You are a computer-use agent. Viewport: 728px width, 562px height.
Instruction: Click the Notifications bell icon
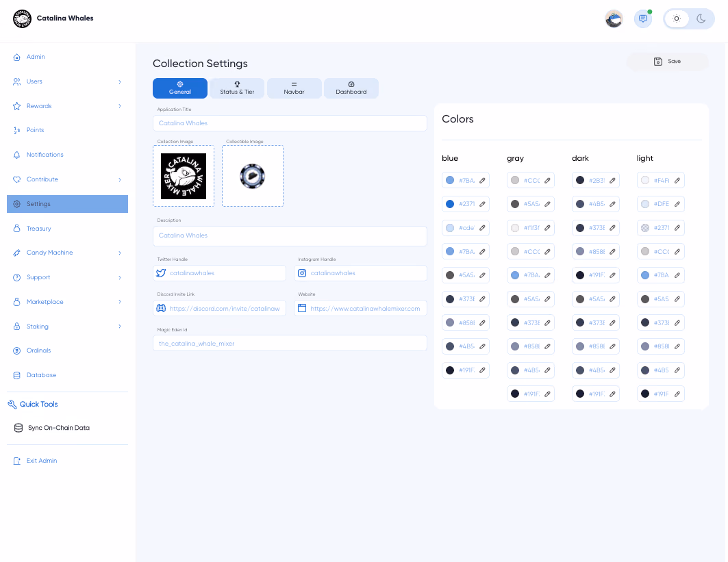(x=16, y=155)
